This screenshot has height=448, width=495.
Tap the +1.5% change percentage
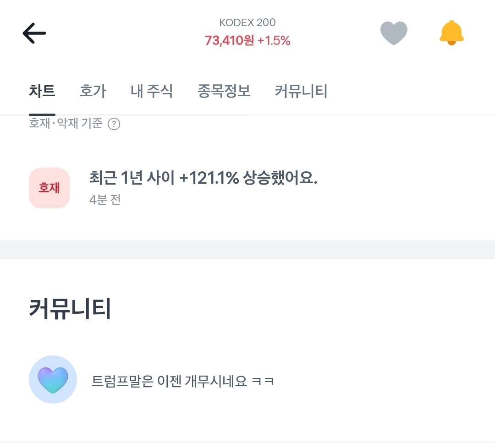click(x=274, y=41)
